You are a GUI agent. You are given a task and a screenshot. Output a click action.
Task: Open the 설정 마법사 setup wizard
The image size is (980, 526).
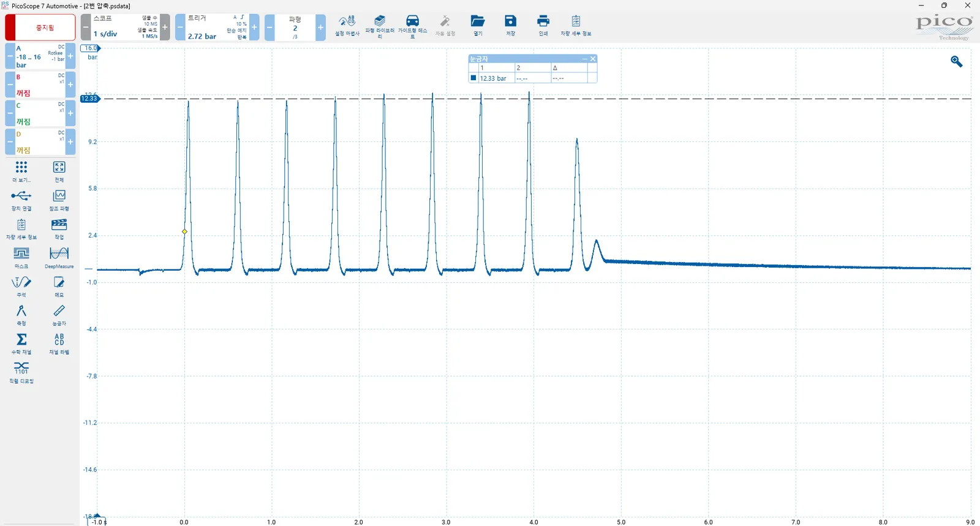[347, 26]
